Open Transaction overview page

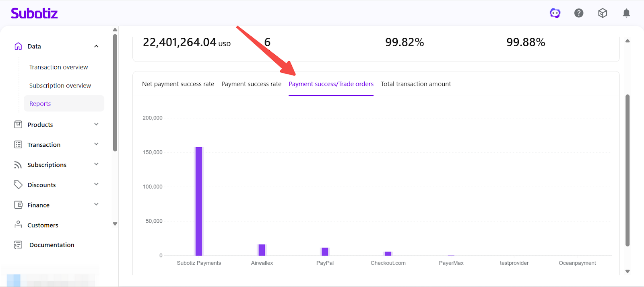58,67
